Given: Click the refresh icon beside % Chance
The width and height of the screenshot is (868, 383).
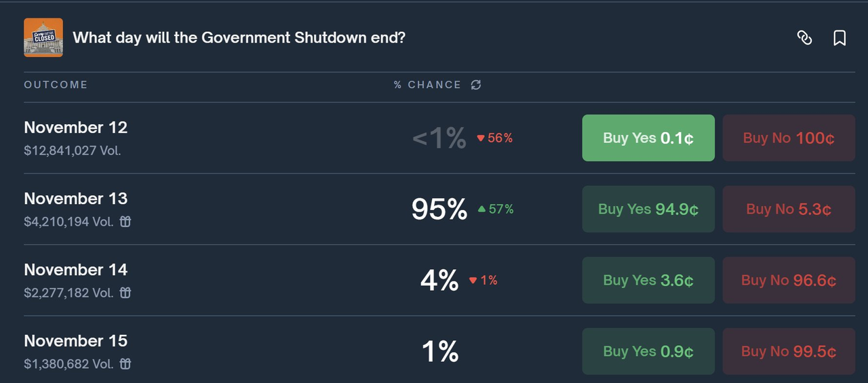Looking at the screenshot, I should click(x=476, y=85).
